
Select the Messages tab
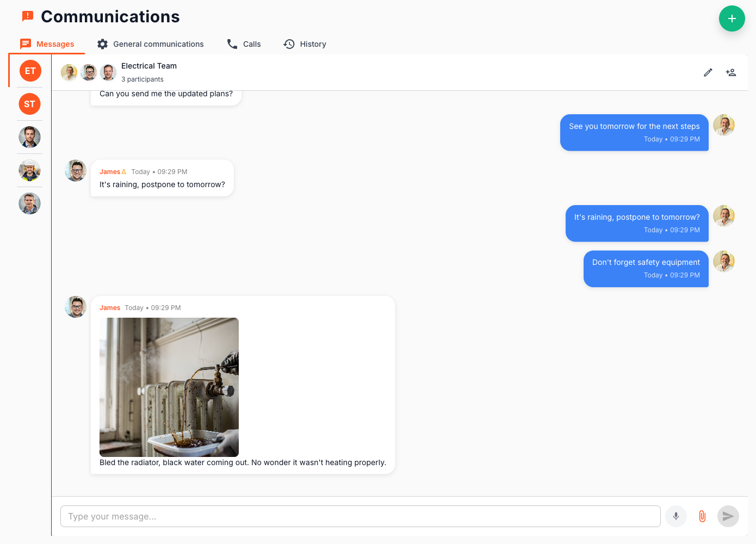pyautogui.click(x=47, y=44)
